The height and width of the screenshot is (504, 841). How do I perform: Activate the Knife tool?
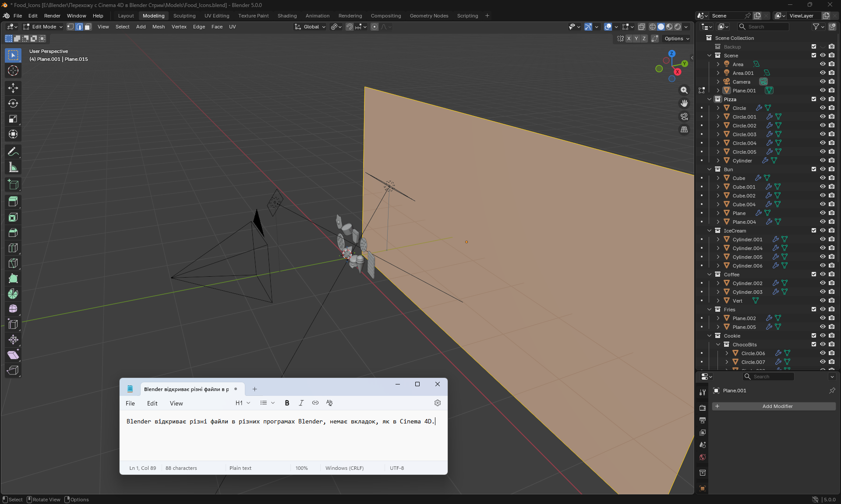13,263
